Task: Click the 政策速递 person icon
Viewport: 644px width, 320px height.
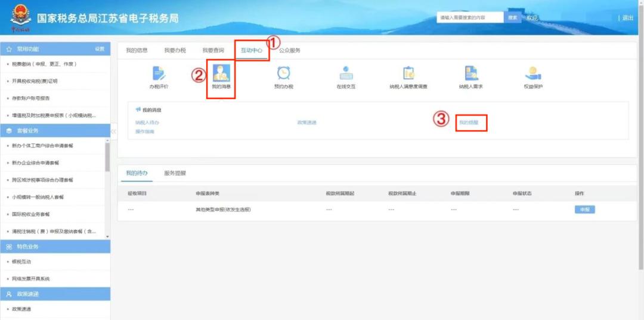Action: click(9, 294)
